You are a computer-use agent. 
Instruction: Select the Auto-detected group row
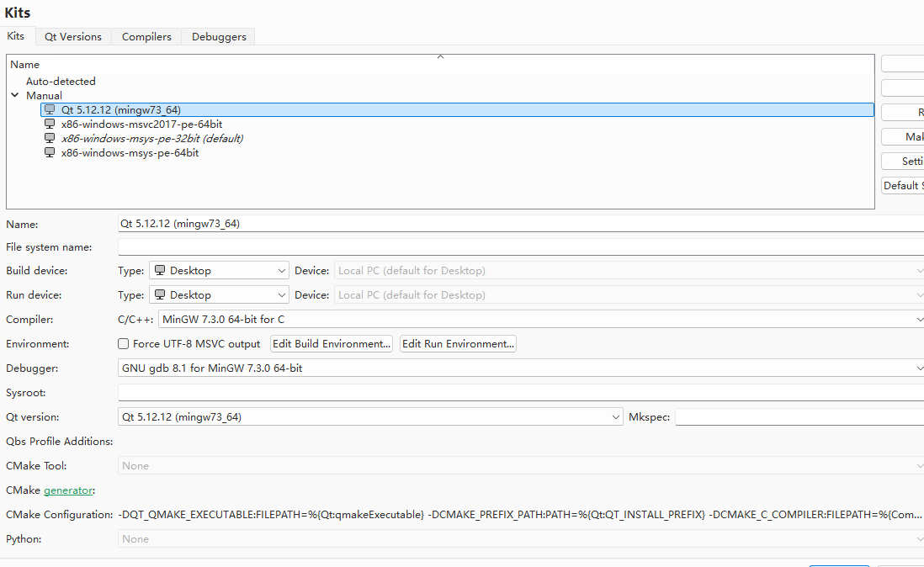tap(61, 82)
